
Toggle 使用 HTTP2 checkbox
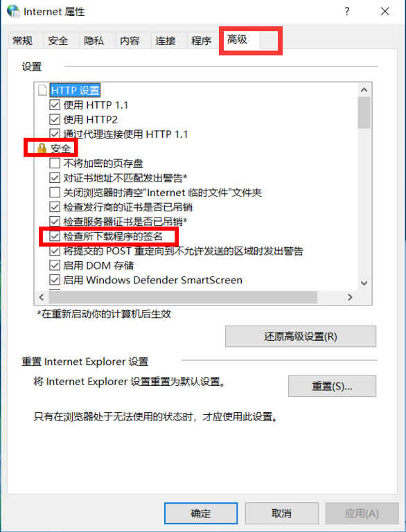click(x=55, y=119)
